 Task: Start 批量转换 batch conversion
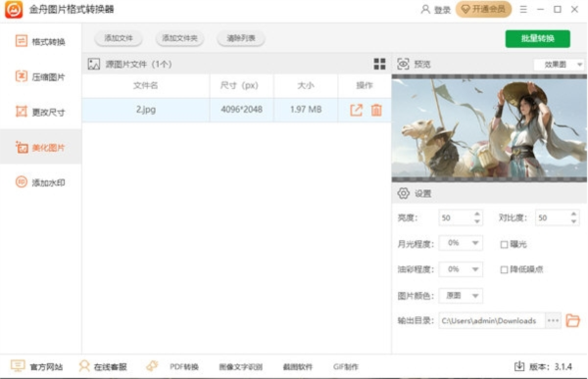coord(537,38)
